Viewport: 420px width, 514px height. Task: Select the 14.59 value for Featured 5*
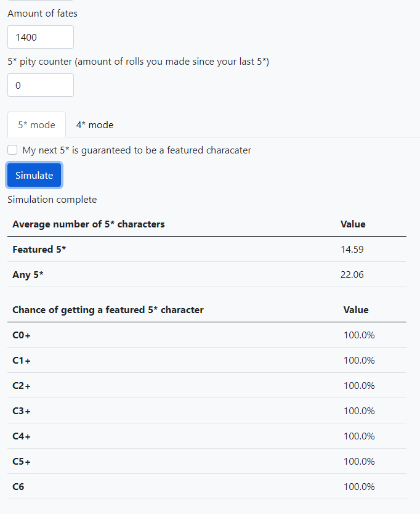352,250
